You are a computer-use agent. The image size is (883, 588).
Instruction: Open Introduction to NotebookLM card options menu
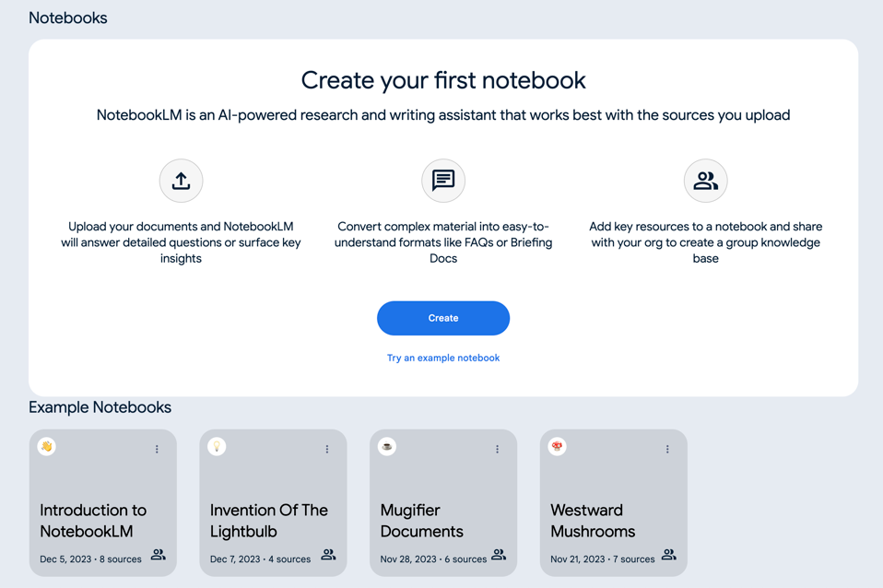157,449
